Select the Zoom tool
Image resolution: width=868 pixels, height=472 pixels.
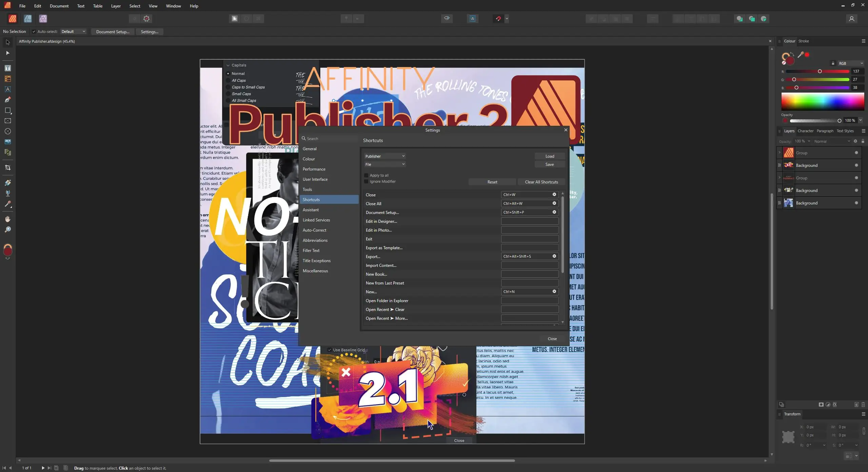coord(7,230)
